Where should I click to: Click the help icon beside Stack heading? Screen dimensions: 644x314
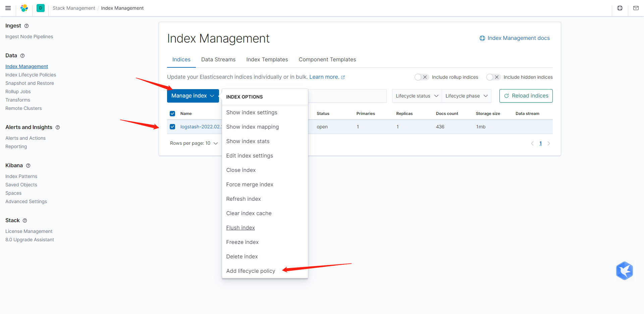[x=25, y=221]
